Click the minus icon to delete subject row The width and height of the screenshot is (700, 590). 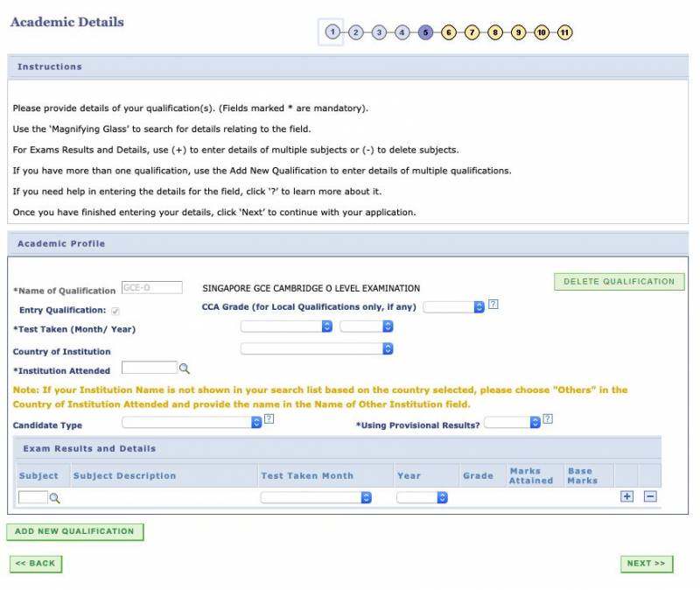(x=650, y=496)
